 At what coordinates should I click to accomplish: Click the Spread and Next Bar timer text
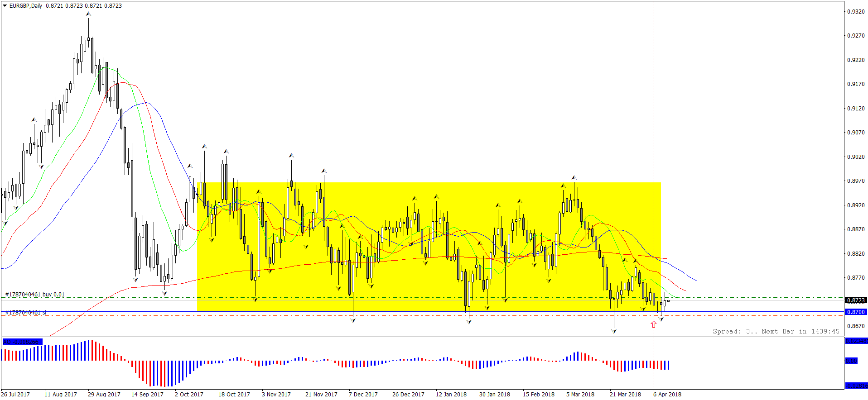776,331
